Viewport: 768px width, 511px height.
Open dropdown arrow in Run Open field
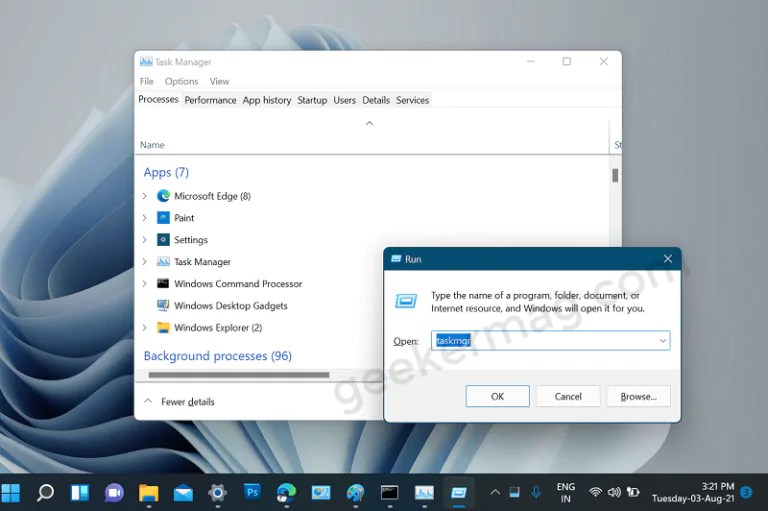click(663, 341)
